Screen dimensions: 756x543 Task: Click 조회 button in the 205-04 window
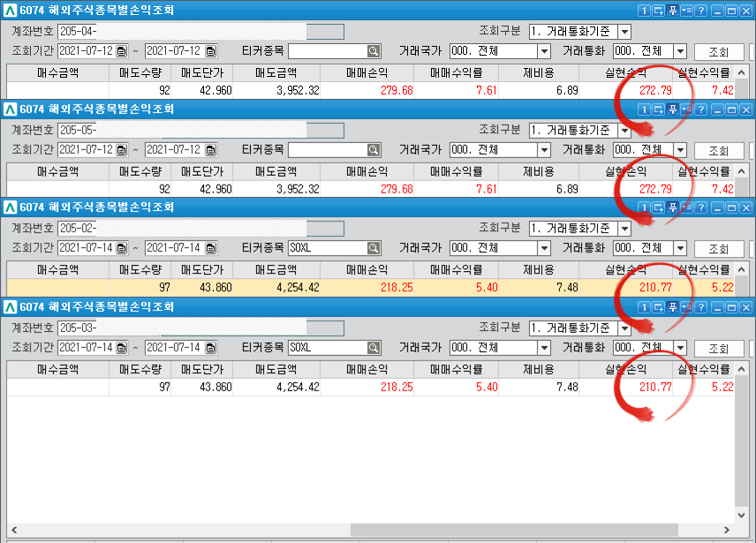coord(719,52)
